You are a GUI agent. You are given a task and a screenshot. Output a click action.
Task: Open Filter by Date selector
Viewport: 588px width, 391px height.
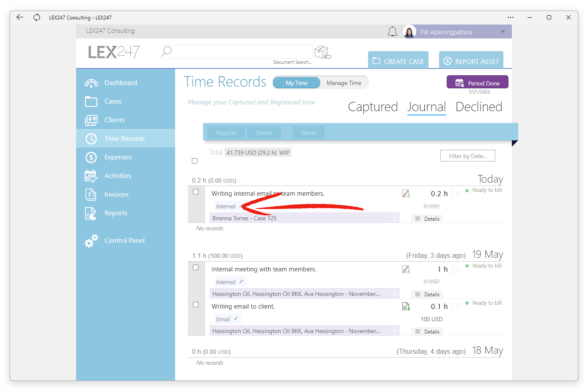pos(468,156)
